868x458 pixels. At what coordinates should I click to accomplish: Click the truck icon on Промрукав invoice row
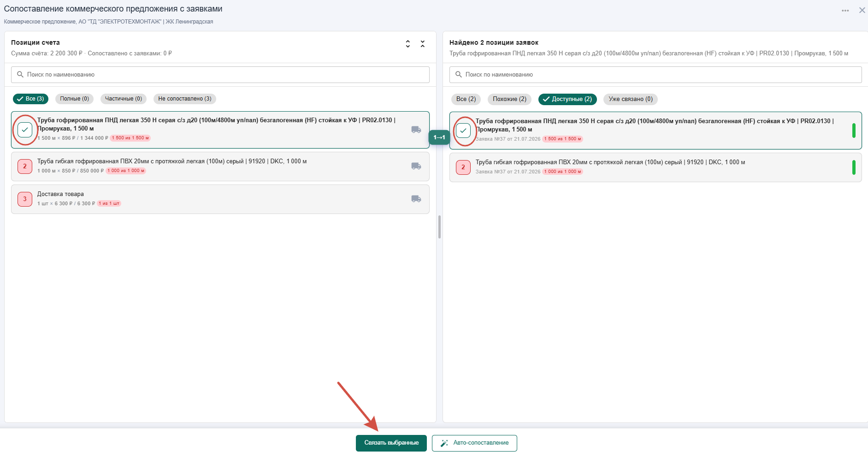416,130
